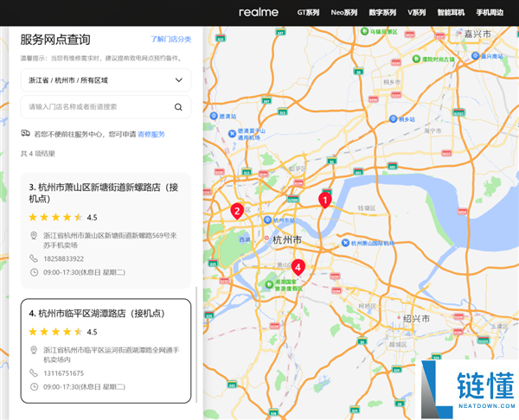Click the results list scrollbar
Image resolution: width=519 pixels, height=420 pixels.
[x=196, y=345]
